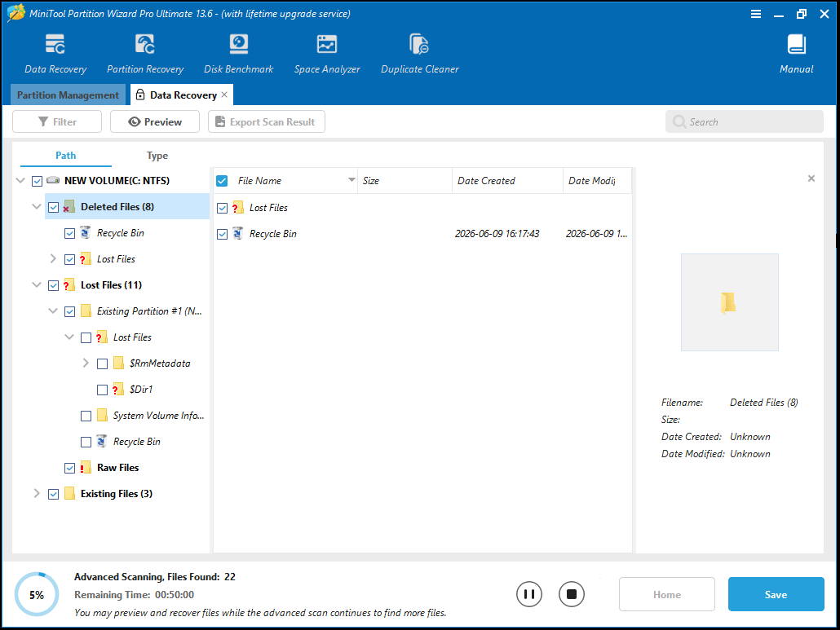840x630 pixels.
Task: Expand the $RmMetadata folder
Action: click(x=86, y=363)
